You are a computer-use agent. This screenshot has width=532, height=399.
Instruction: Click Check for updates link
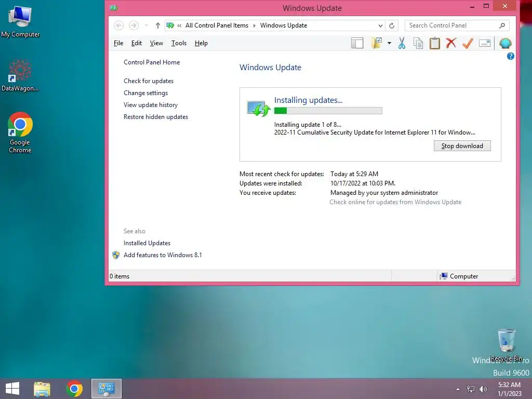149,81
